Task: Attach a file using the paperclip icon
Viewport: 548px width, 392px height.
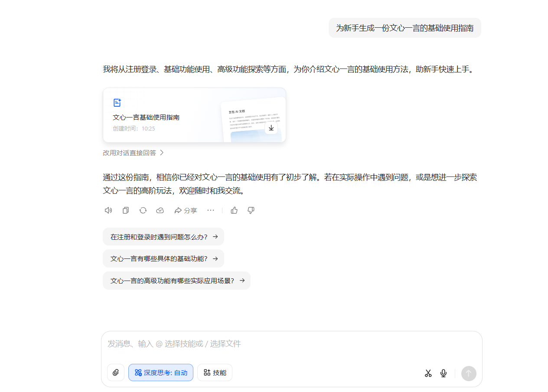Action: click(116, 372)
